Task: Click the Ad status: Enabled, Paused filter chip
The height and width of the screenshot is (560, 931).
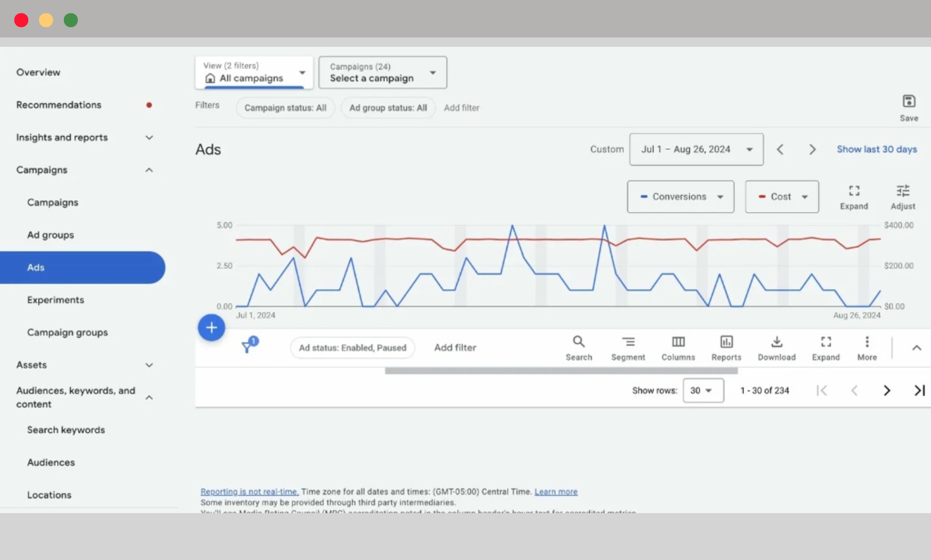Action: (x=352, y=348)
